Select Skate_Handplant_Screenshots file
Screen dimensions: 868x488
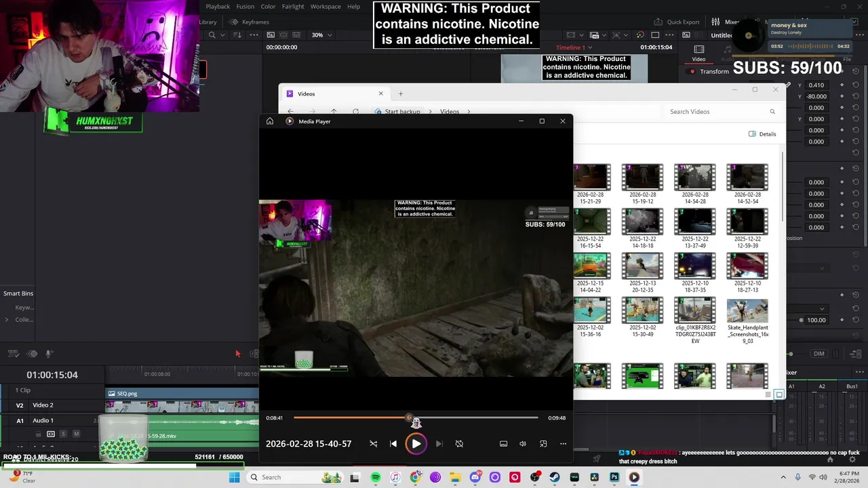tap(747, 321)
